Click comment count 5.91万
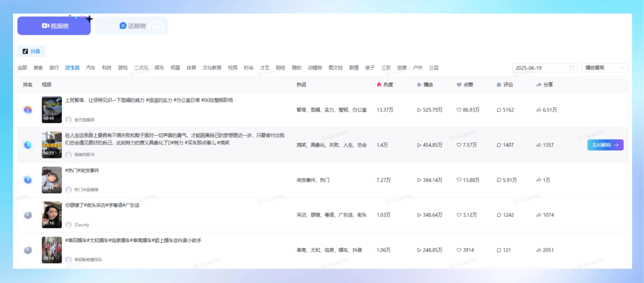This screenshot has width=644, height=283. [507, 180]
